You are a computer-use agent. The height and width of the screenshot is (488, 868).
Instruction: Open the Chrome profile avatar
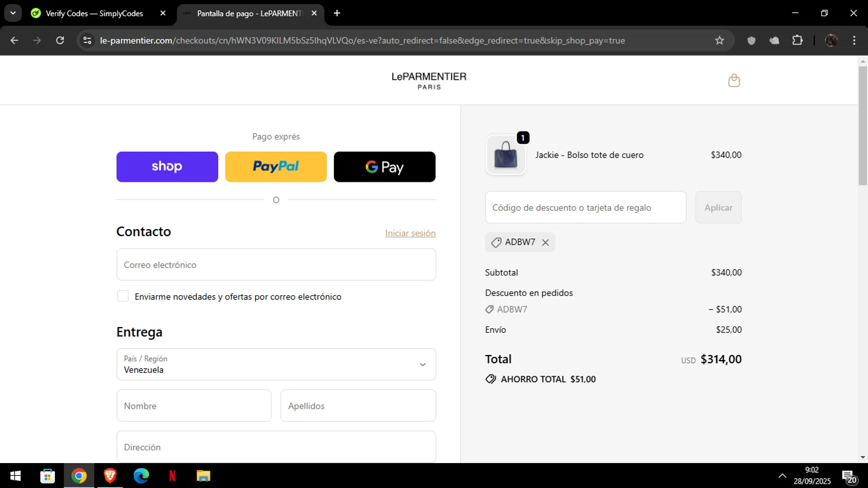point(831,41)
